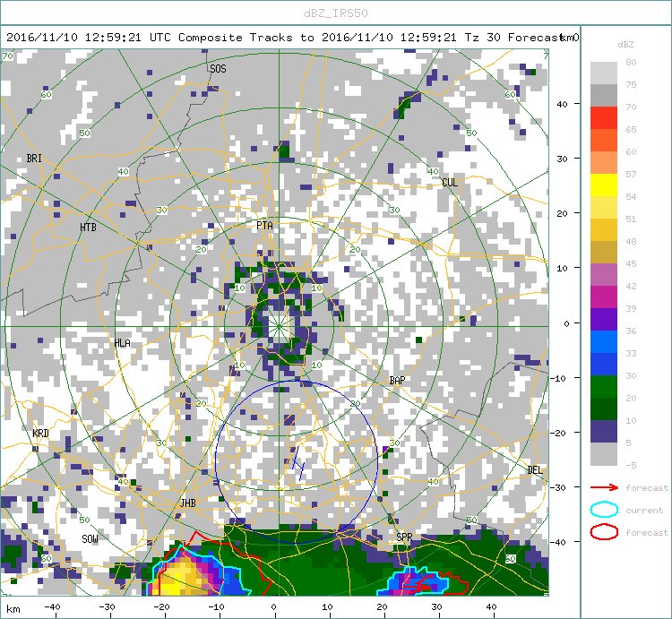The height and width of the screenshot is (619, 672).
Task: Click the bright yellow 54 dBZ swatch
Action: [604, 185]
